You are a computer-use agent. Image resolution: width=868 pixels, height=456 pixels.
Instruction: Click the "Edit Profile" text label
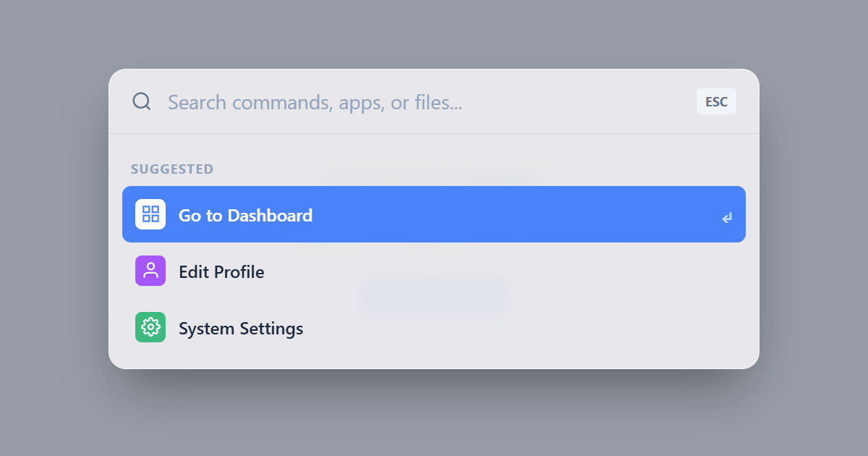[x=221, y=272]
